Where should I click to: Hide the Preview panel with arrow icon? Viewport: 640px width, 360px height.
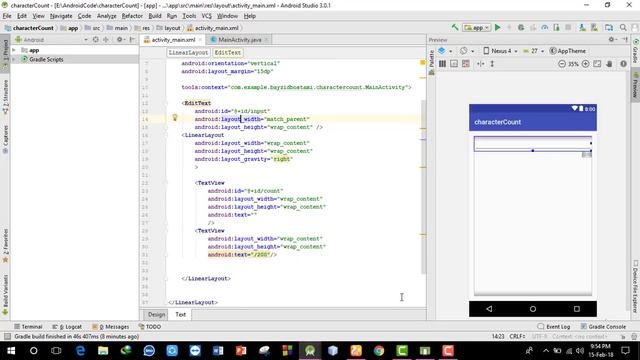pyautogui.click(x=624, y=40)
